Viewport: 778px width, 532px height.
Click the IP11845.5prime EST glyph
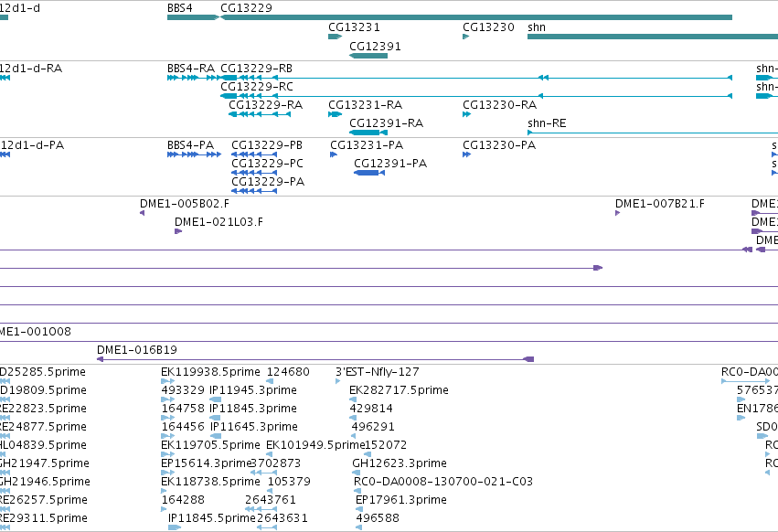(175, 527)
